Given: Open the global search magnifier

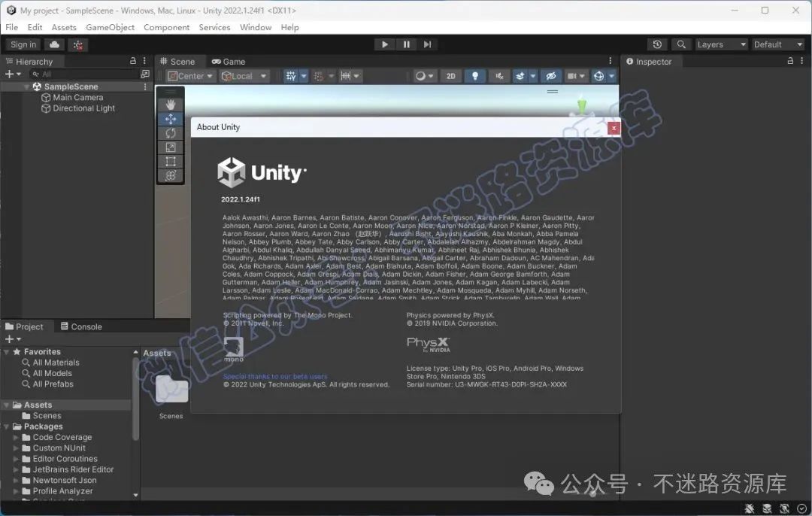Looking at the screenshot, I should (681, 44).
